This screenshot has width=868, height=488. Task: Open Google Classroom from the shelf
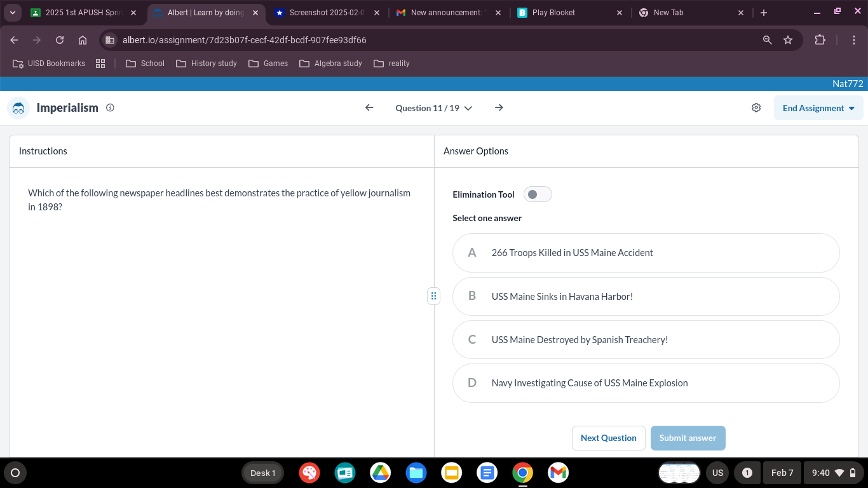tap(345, 473)
